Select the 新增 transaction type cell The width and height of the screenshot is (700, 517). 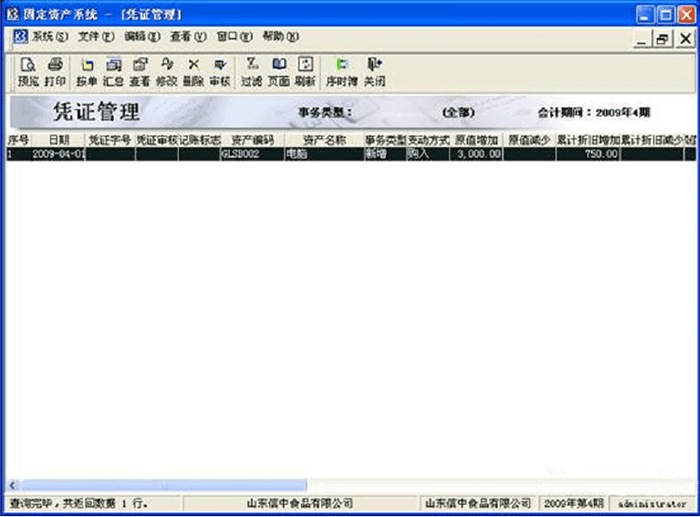[x=385, y=154]
